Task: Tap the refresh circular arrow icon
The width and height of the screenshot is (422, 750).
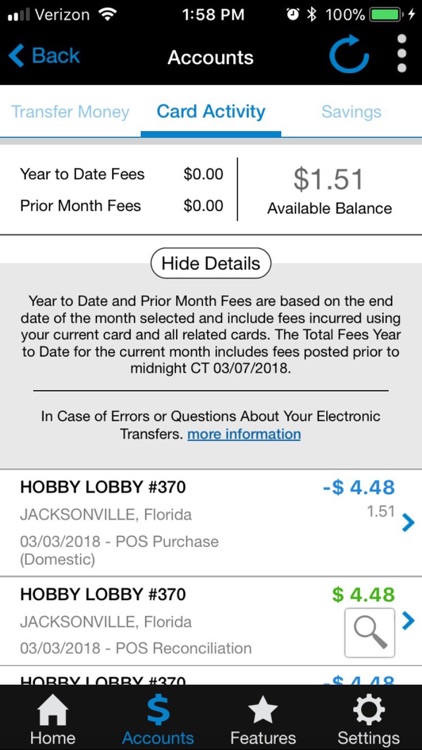Action: 349,54
